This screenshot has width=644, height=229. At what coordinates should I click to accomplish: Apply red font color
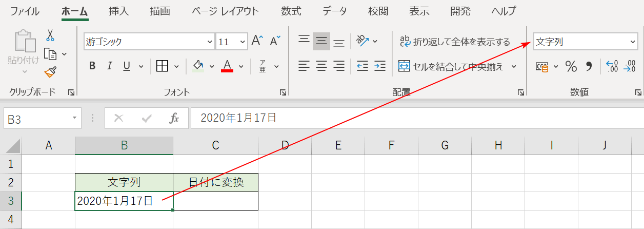pos(227,66)
